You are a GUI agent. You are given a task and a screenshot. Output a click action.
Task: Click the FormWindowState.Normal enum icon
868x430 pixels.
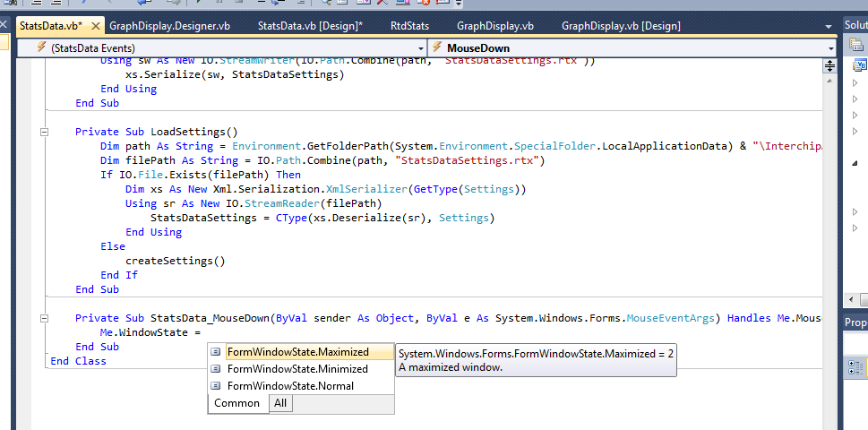[x=216, y=386]
